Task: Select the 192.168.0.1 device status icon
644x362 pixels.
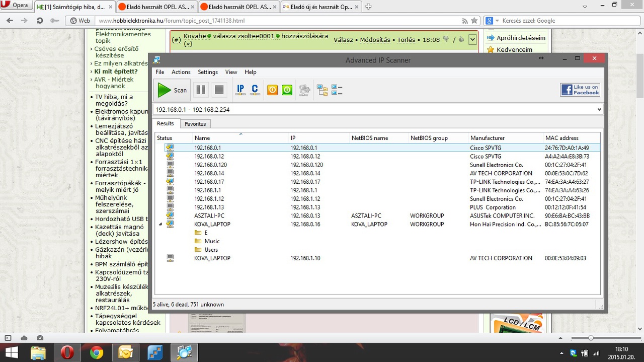Action: click(170, 148)
